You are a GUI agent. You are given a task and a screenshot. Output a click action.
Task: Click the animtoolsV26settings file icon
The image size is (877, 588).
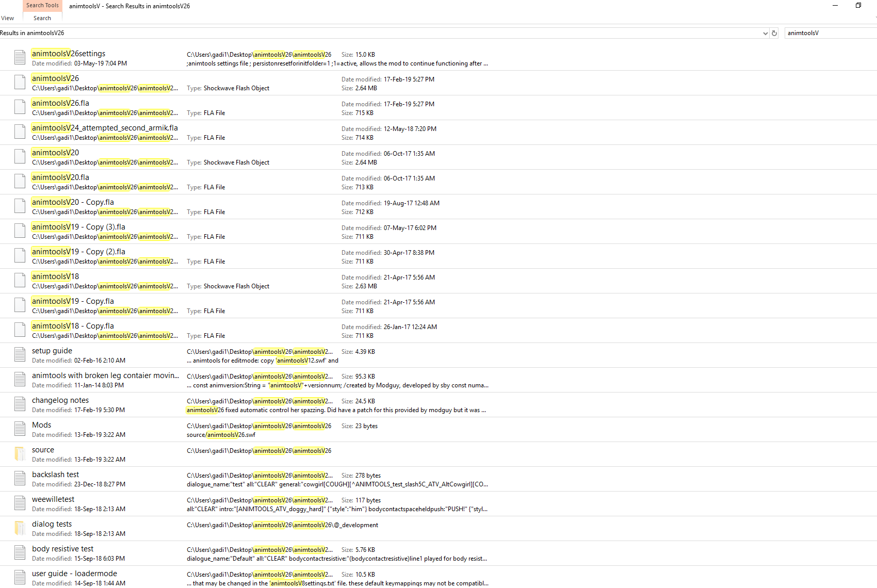coord(20,58)
